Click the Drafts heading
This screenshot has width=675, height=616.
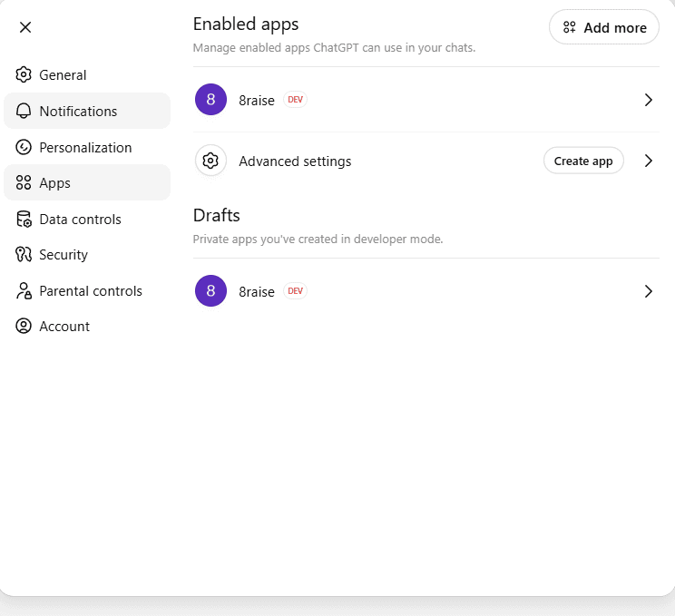tap(217, 215)
